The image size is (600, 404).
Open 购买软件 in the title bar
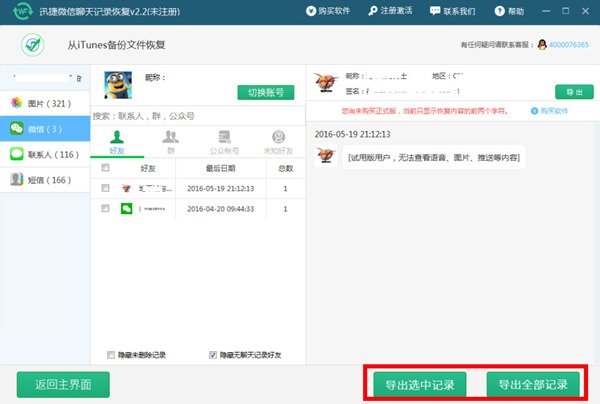point(328,11)
